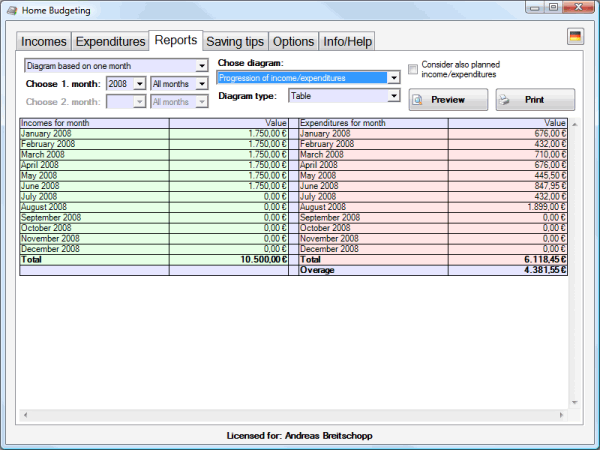Click the 'Expenditures for month' column header
This screenshot has width=600, height=450.
[372, 123]
